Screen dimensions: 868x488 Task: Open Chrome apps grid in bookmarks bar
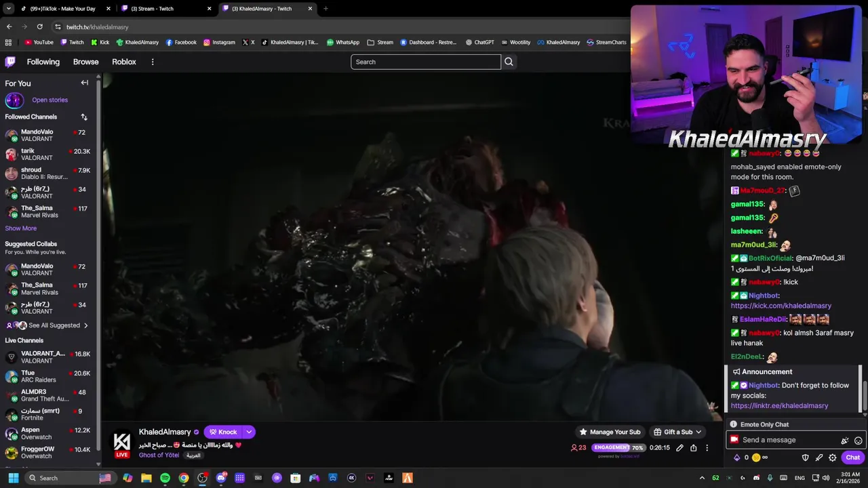click(x=8, y=42)
